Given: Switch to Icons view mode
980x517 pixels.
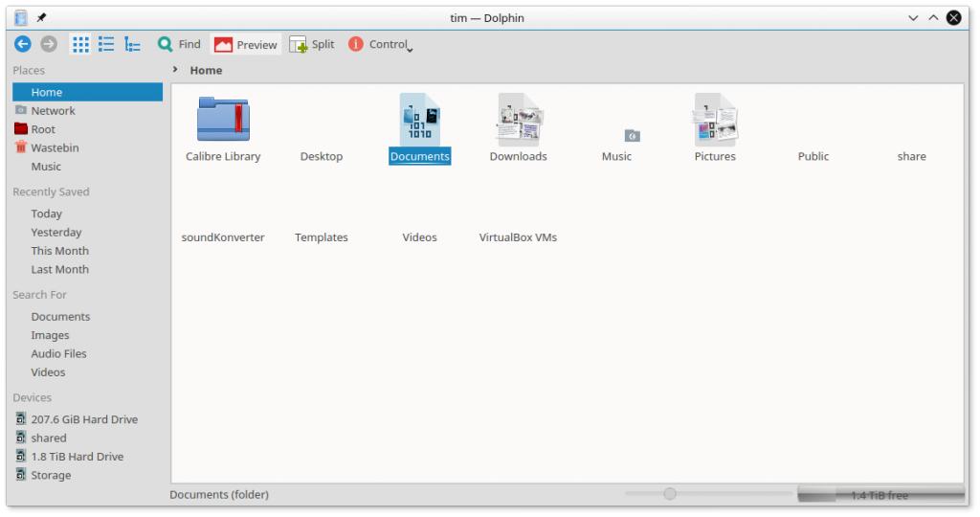Looking at the screenshot, I should (x=83, y=45).
